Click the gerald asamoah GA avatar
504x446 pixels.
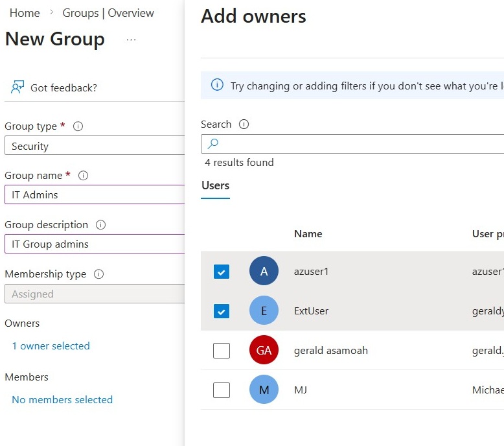pos(264,351)
